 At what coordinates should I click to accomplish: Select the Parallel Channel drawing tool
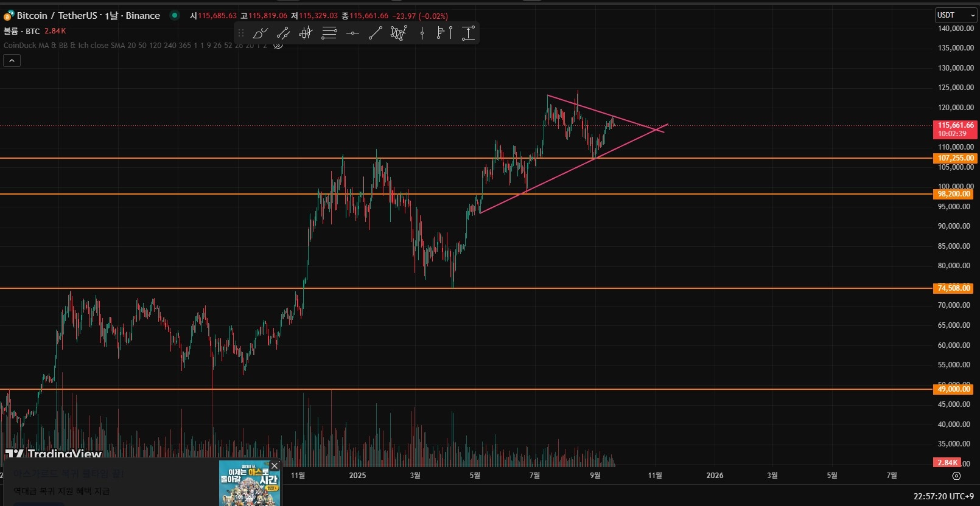283,33
